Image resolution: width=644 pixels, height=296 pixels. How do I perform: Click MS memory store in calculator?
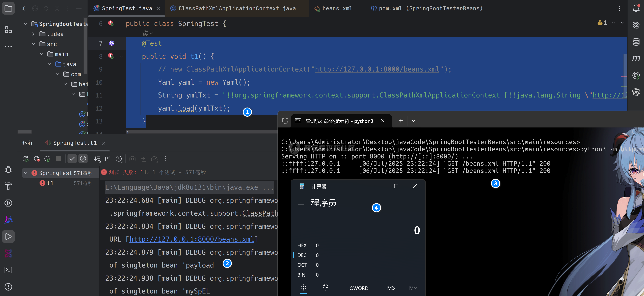(x=391, y=288)
